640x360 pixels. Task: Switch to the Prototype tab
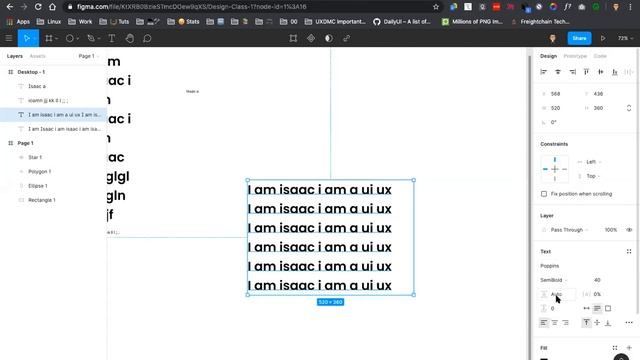[575, 56]
